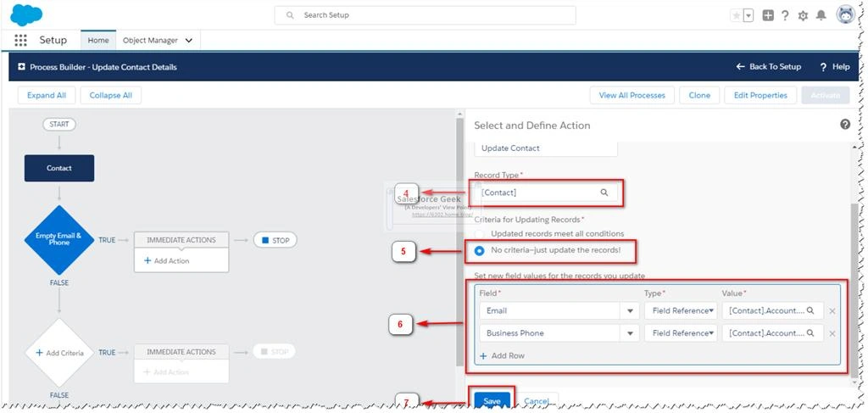The height and width of the screenshot is (413, 868).
Task: Click the Record Type search magnifier icon
Action: point(604,193)
